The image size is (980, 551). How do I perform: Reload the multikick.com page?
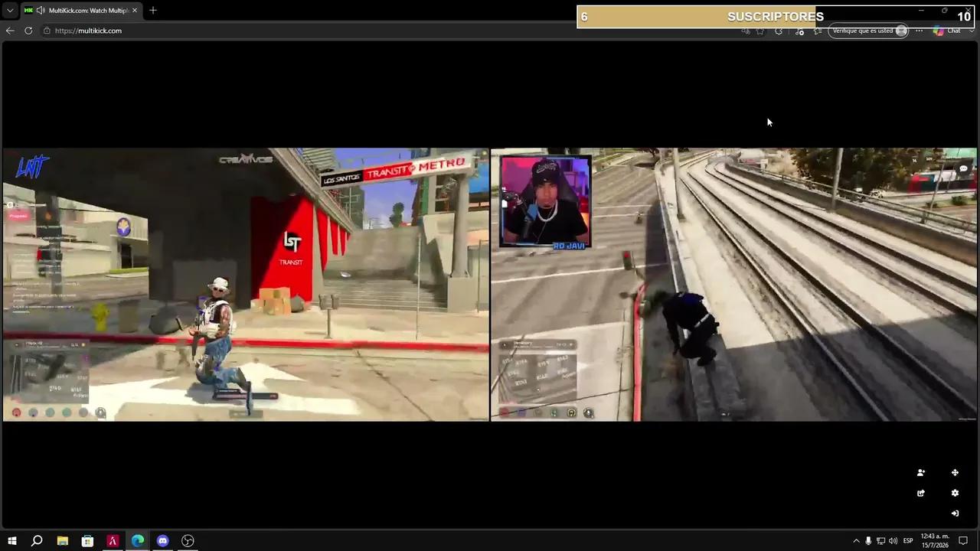28,31
